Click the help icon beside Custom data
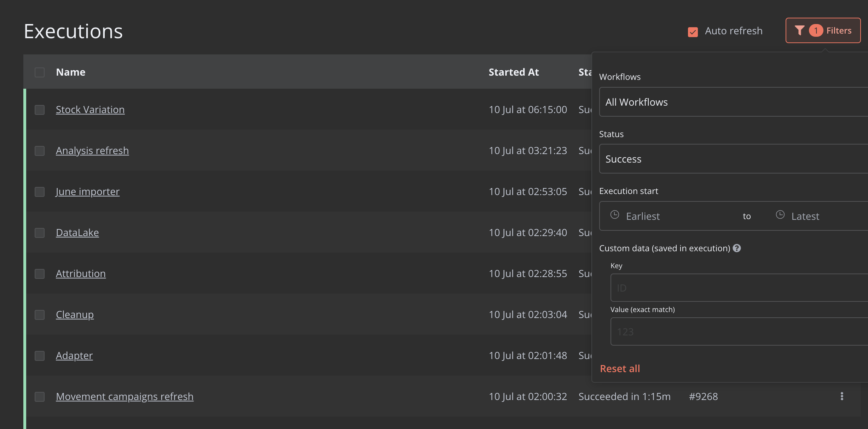 [x=737, y=248]
